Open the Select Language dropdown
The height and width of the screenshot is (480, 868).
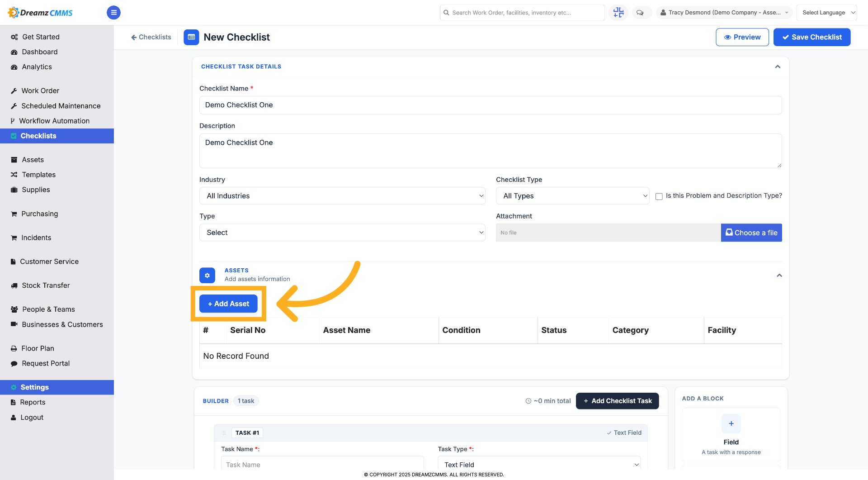[x=826, y=13]
